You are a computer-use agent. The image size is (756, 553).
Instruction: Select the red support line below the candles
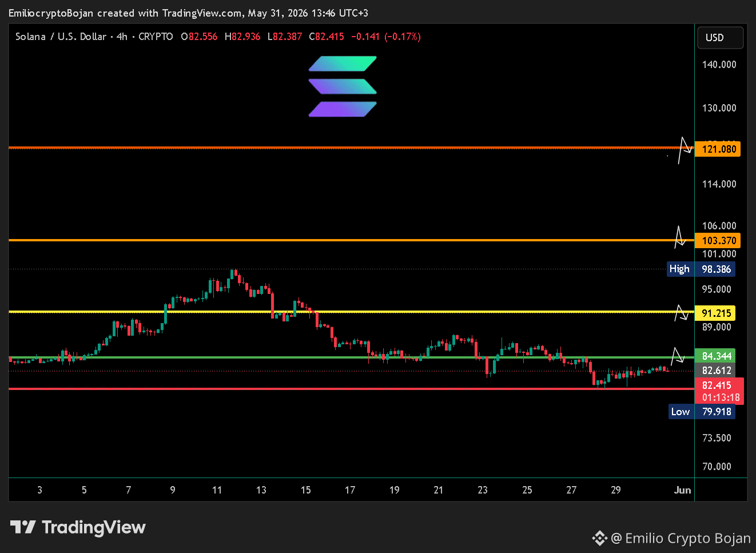tap(351, 389)
